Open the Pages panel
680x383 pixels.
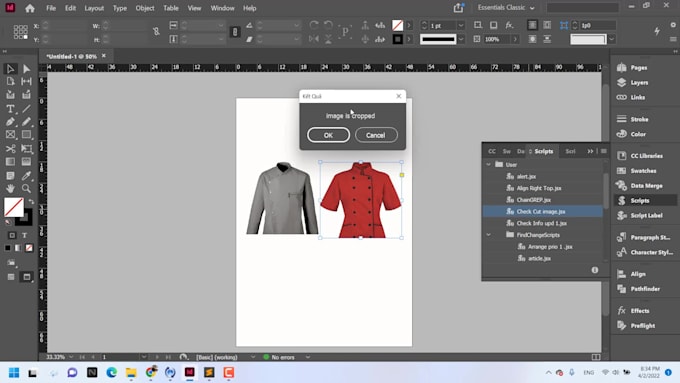coord(633,68)
